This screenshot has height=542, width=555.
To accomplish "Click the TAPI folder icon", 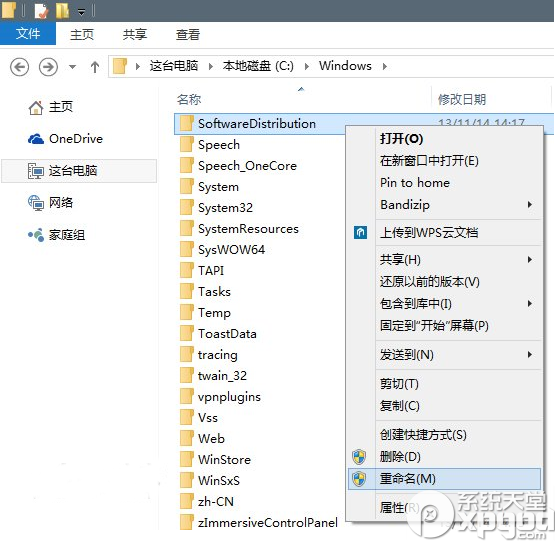I will (187, 270).
